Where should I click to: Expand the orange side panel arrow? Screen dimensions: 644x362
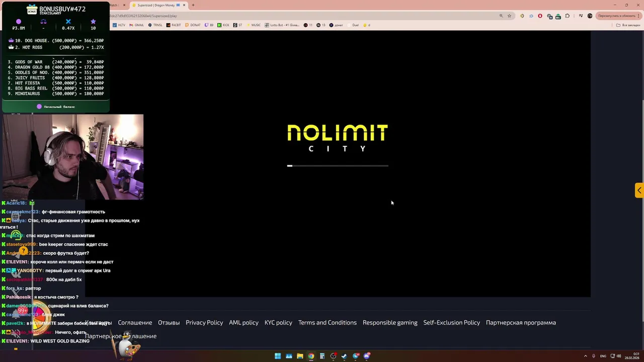[639, 190]
